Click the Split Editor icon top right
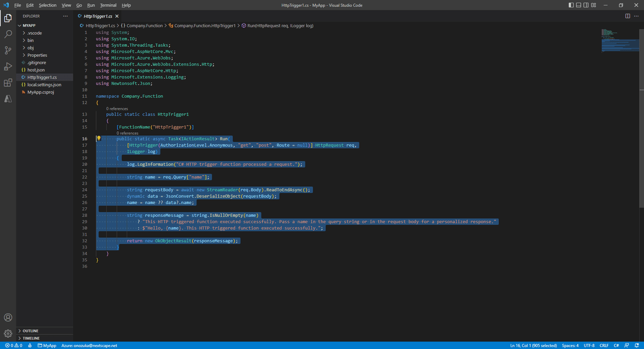Screen dimensions: 644x349 tap(627, 16)
